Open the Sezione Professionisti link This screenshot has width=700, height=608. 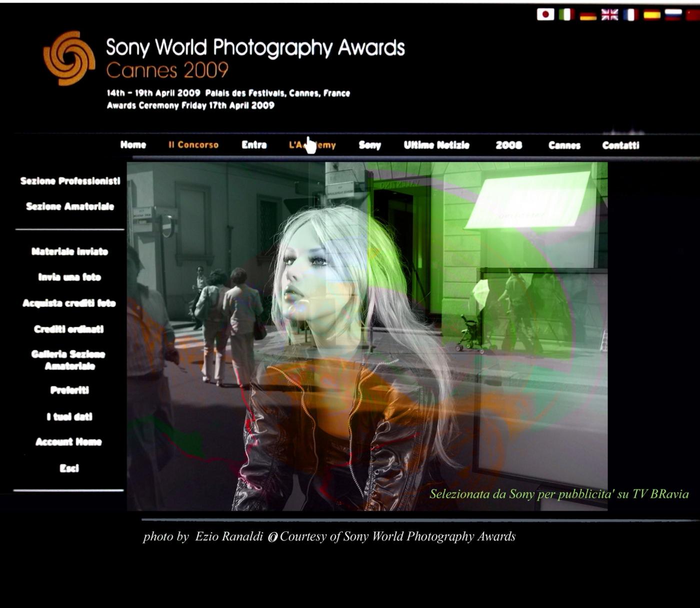pyautogui.click(x=70, y=181)
